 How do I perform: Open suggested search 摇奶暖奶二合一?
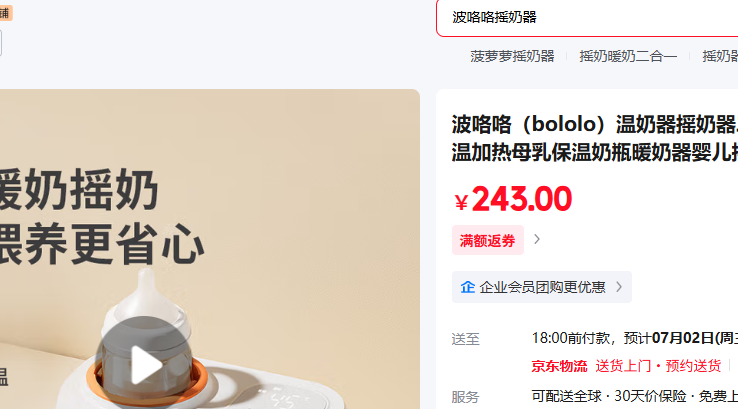coord(628,56)
